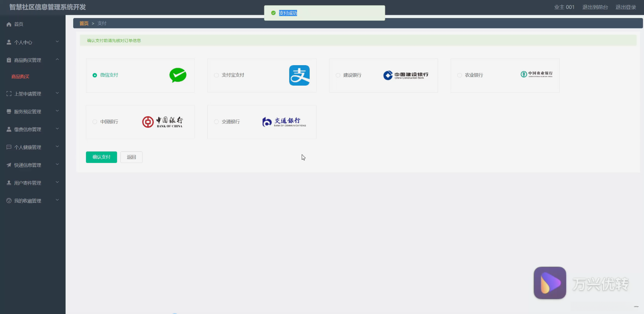The image size is (644, 314).
Task: Click the home icon in the sidebar
Action: (x=9, y=24)
